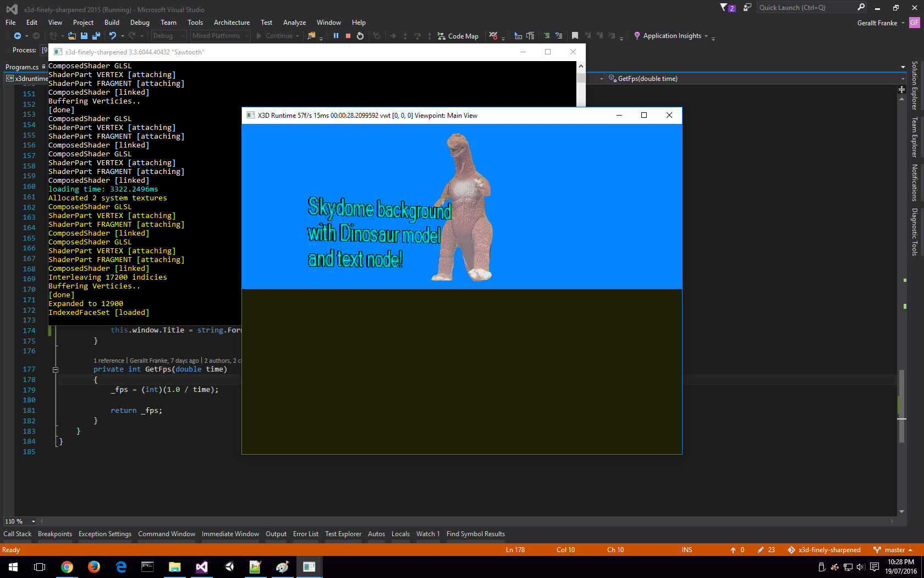Open the Continue button dropdown arrow
The height and width of the screenshot is (578, 924).
[x=298, y=36]
